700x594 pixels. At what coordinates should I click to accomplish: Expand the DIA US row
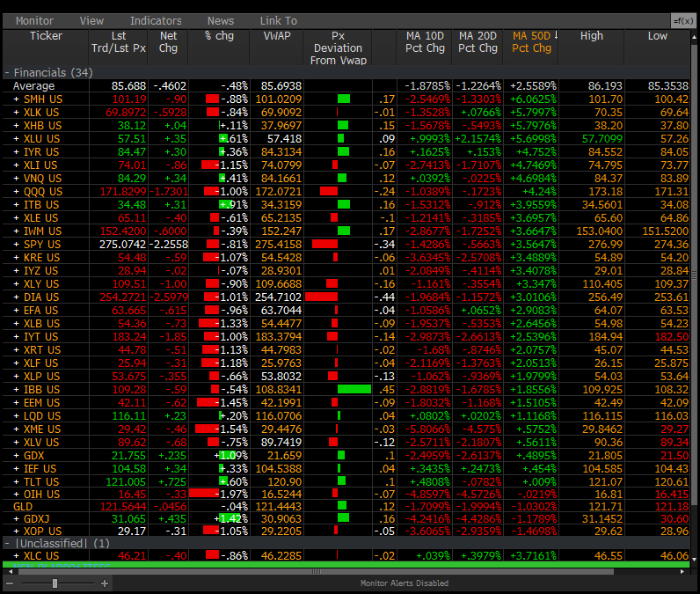[17, 297]
